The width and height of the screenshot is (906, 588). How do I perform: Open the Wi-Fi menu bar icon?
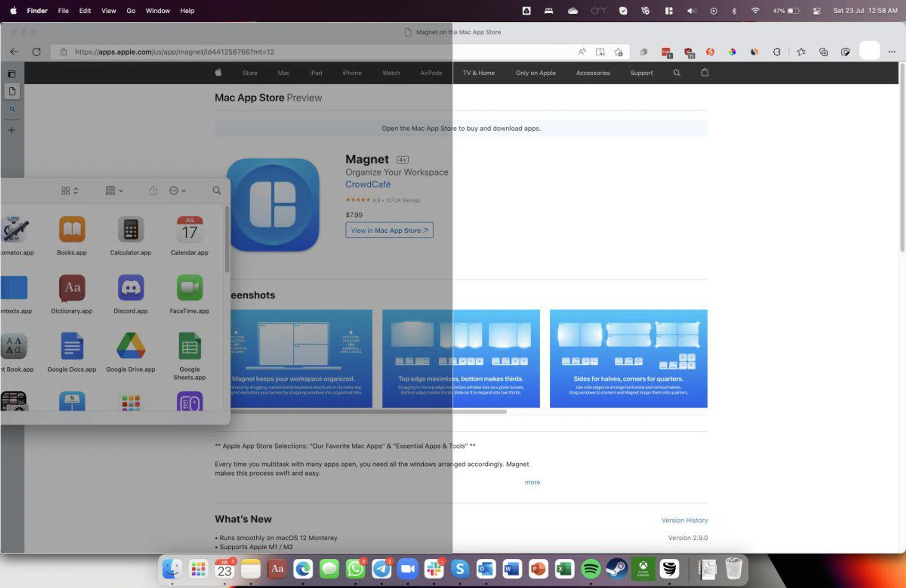pos(755,11)
